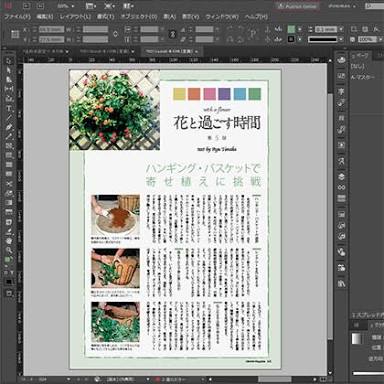Close the active document tab
Viewport: 384px width, 384px height.
tap(196, 52)
